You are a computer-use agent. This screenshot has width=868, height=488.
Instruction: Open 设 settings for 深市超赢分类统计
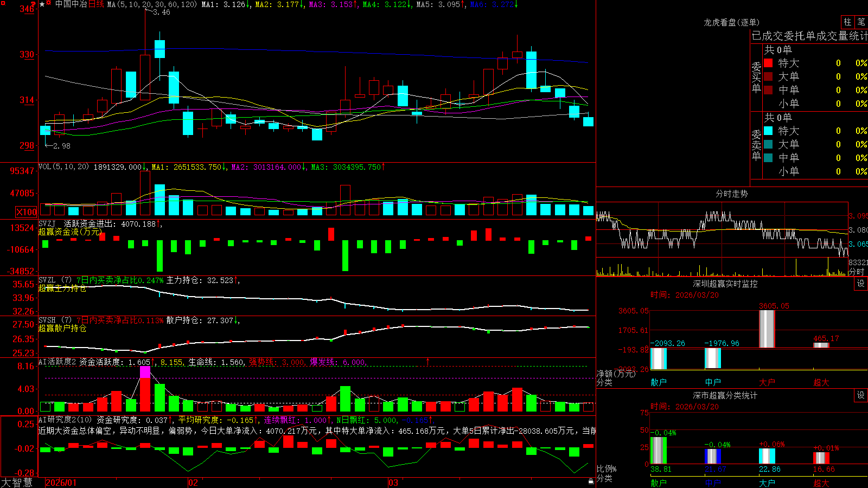tap(861, 395)
